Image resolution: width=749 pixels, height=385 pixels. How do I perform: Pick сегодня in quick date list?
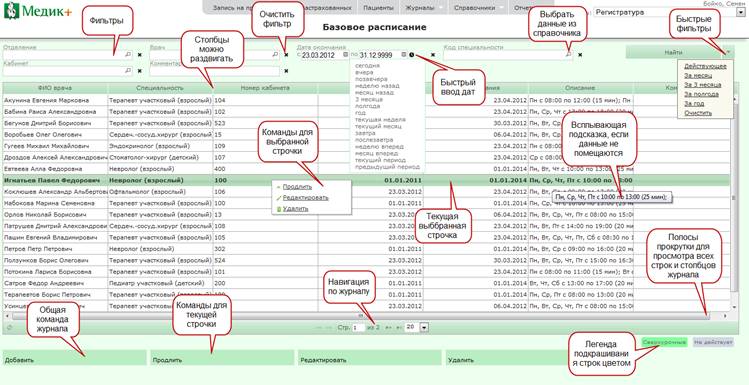tap(368, 65)
